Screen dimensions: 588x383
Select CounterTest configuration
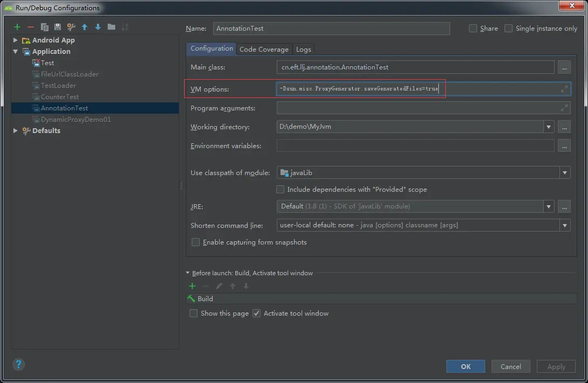[x=60, y=97]
